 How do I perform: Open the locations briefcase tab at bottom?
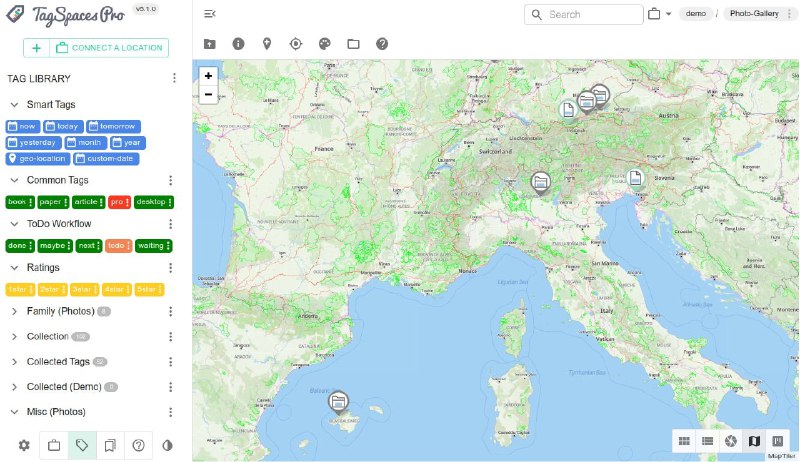(54, 445)
